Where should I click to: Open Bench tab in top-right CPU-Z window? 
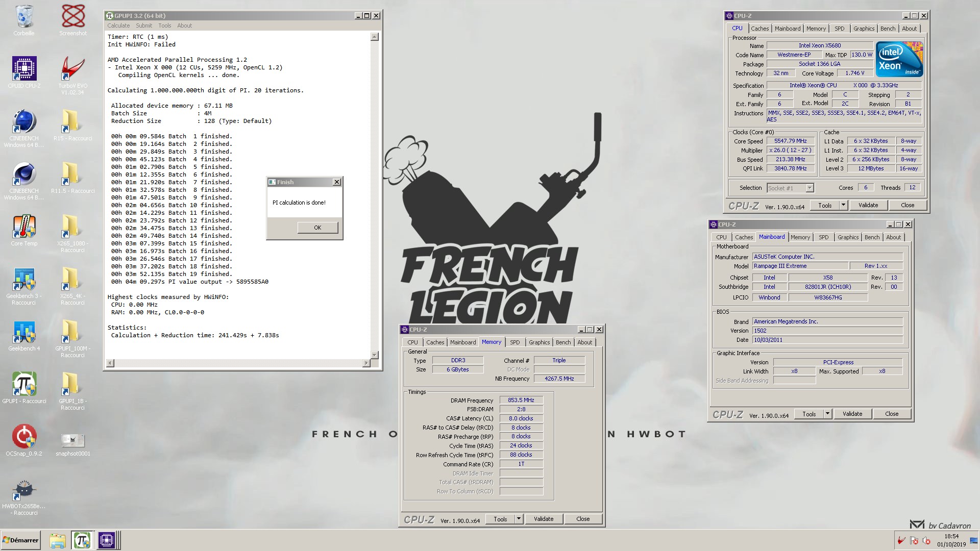888,29
